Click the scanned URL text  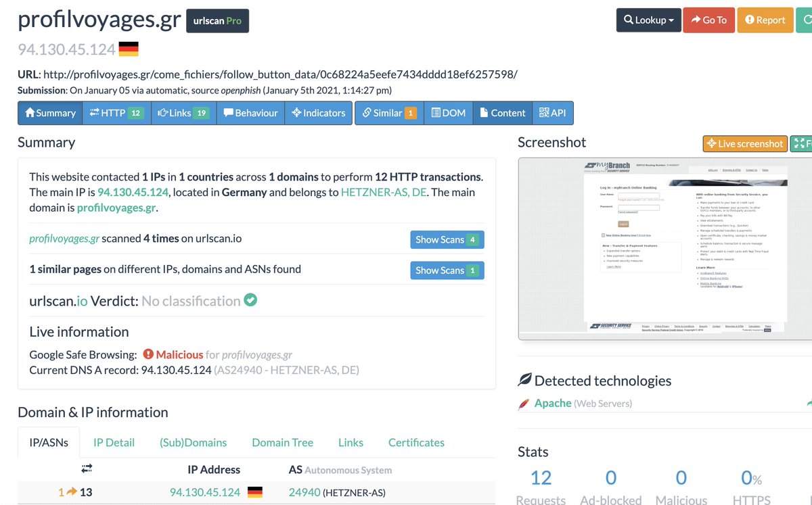tap(280, 74)
